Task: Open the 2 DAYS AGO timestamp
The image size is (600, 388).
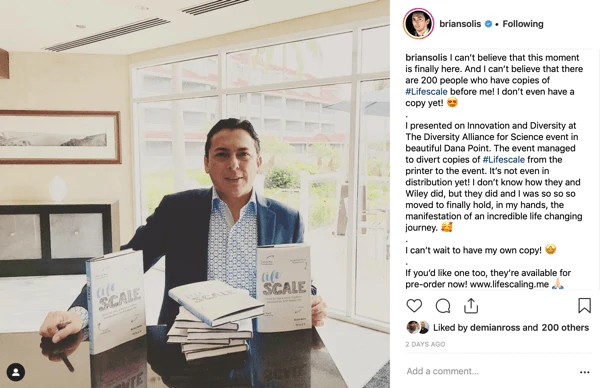Action: [x=425, y=344]
